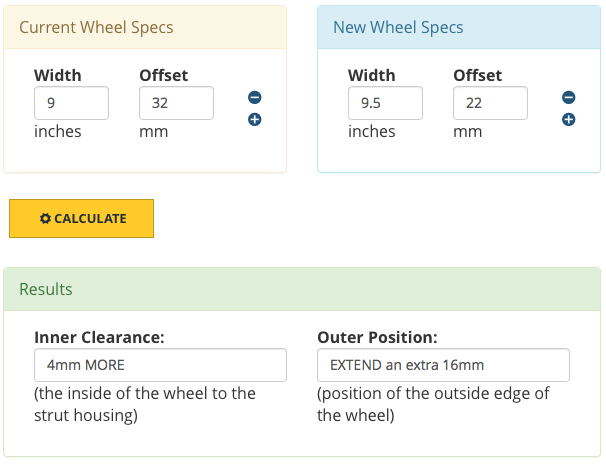The width and height of the screenshot is (606, 465).
Task: Click the gear icon on the Calculate button
Action: click(45, 219)
